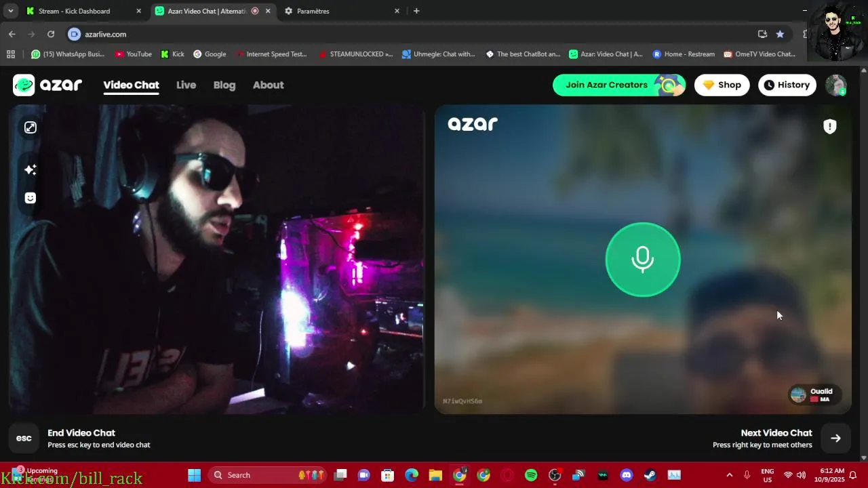The width and height of the screenshot is (868, 488).
Task: Bookmark page with star icon
Action: [780, 34]
